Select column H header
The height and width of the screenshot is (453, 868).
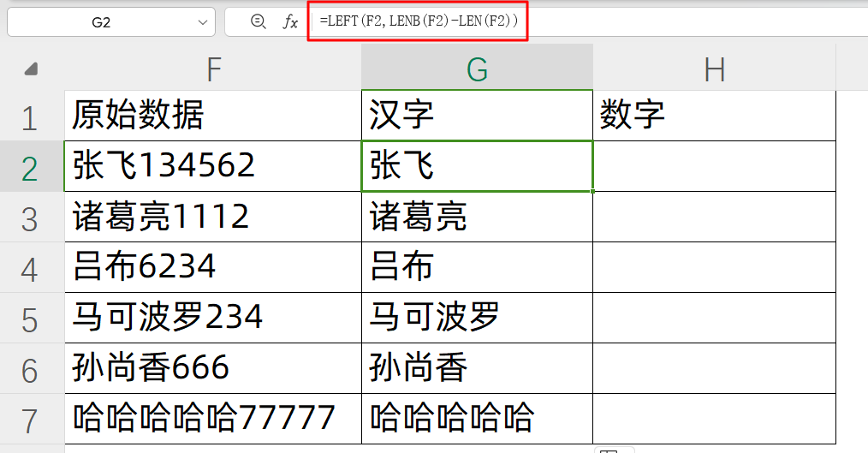point(714,69)
